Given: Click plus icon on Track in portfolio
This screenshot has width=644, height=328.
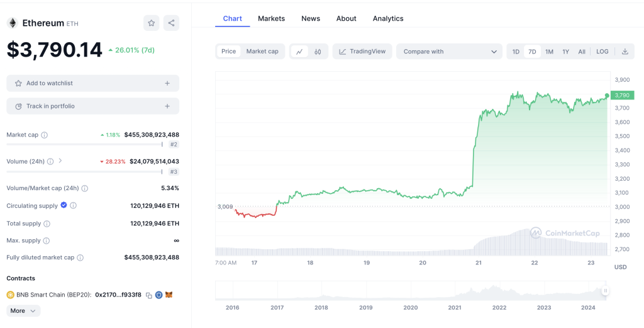Looking at the screenshot, I should point(167,106).
